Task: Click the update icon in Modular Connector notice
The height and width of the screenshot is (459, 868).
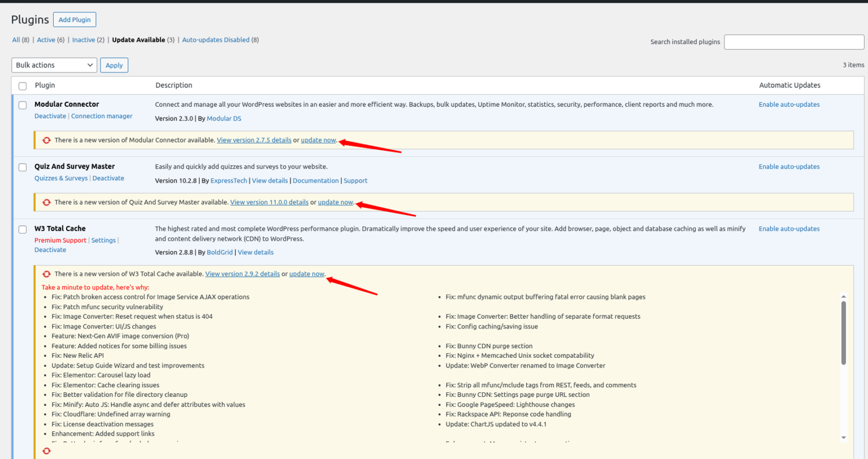Action: click(x=47, y=140)
